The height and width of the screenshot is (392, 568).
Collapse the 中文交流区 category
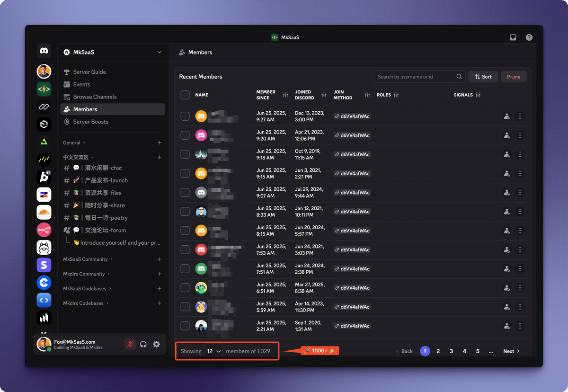tap(79, 157)
